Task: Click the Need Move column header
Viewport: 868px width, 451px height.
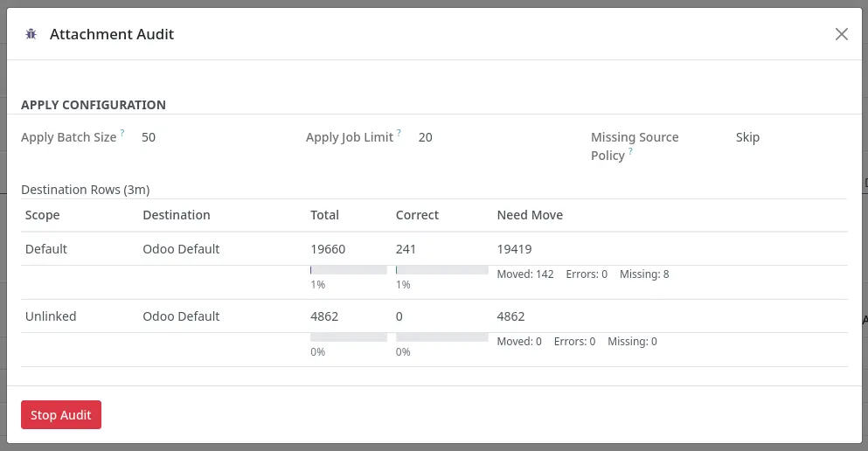Action: [530, 215]
